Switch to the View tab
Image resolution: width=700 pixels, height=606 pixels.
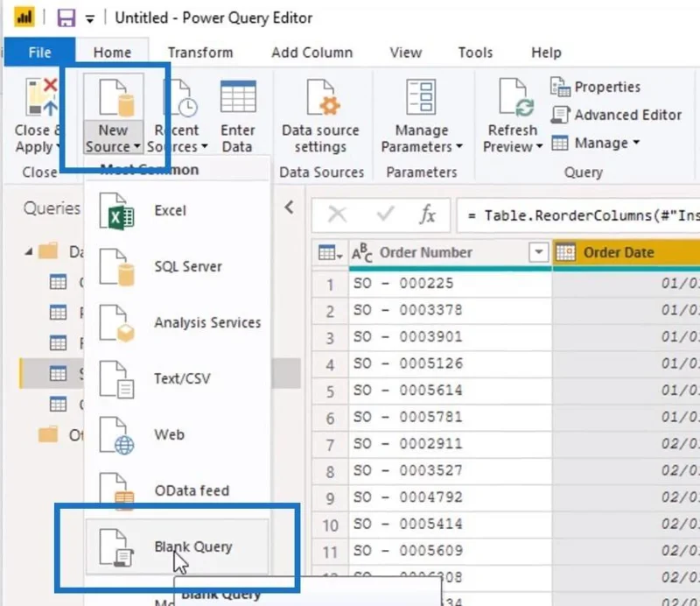pos(405,53)
